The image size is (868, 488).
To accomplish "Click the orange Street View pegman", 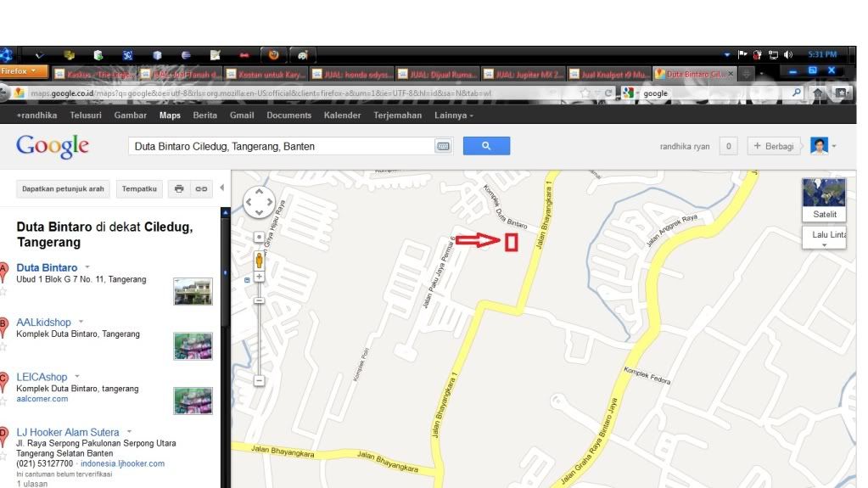I will point(259,261).
